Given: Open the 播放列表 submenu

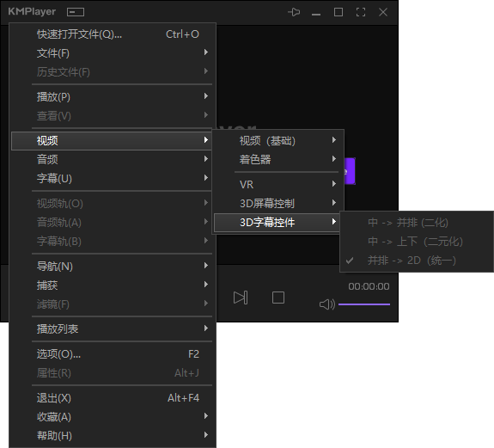Looking at the screenshot, I should click(113, 328).
